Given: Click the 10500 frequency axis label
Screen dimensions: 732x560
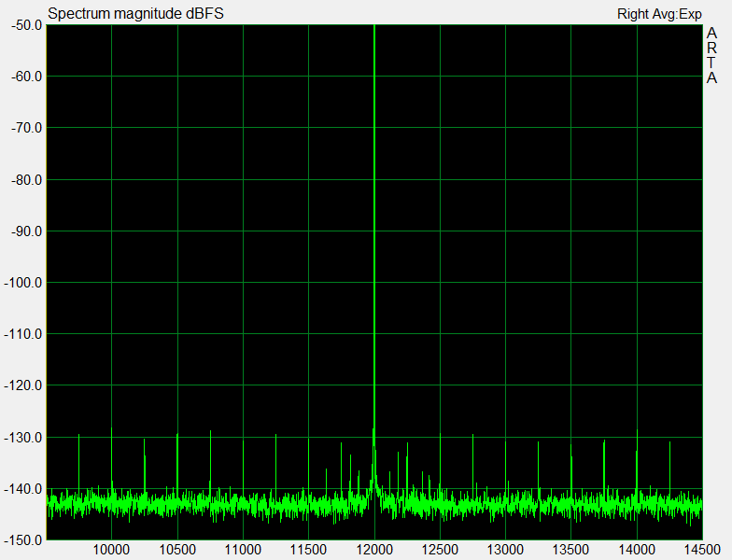Looking at the screenshot, I should click(x=177, y=550).
